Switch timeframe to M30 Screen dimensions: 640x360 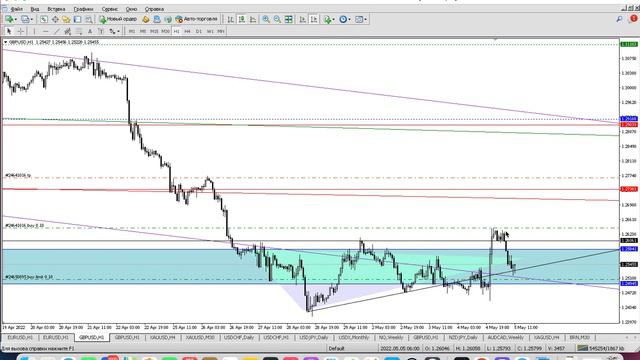(x=165, y=31)
